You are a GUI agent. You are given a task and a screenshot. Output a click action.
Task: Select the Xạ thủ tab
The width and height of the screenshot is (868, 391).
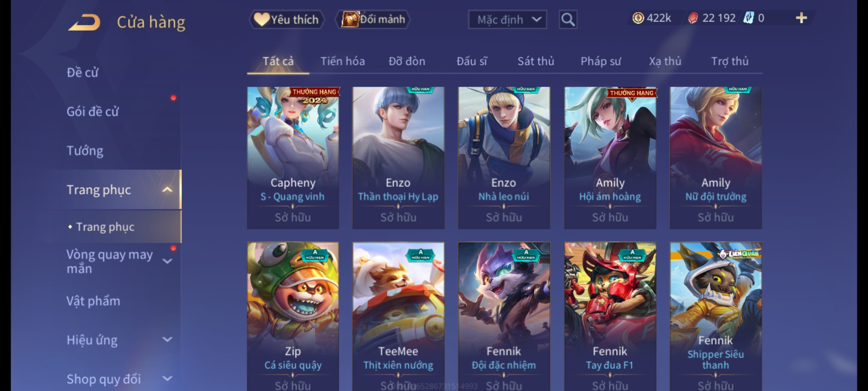click(x=665, y=61)
